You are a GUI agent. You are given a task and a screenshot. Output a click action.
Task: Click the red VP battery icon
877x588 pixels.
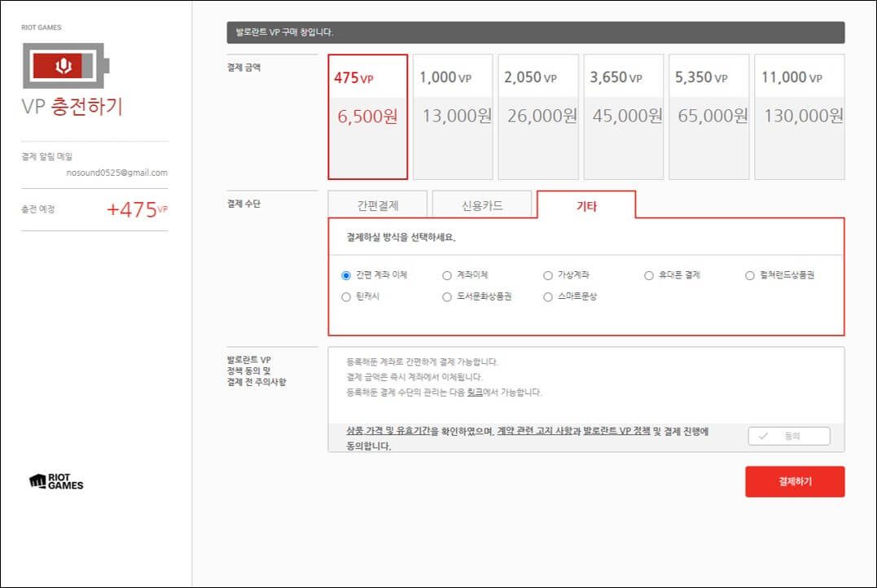click(66, 65)
